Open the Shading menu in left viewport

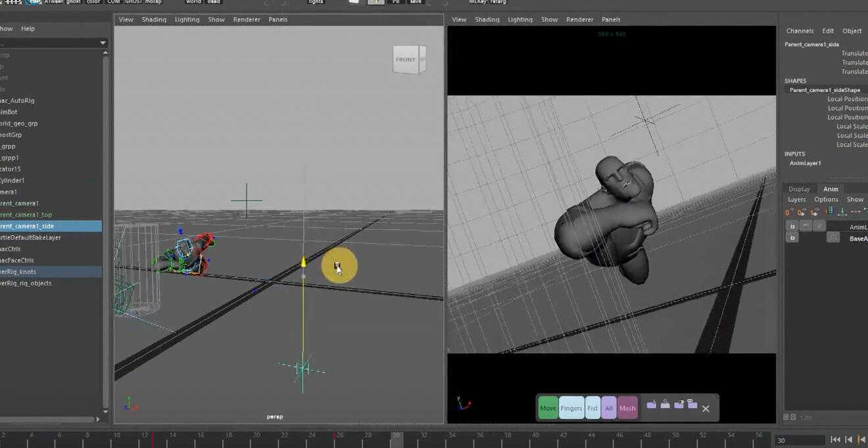coord(154,20)
